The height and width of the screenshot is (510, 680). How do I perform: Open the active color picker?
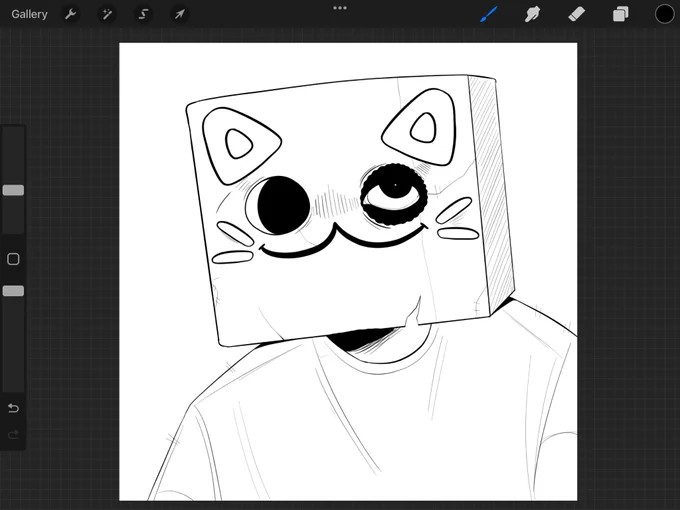pos(664,14)
